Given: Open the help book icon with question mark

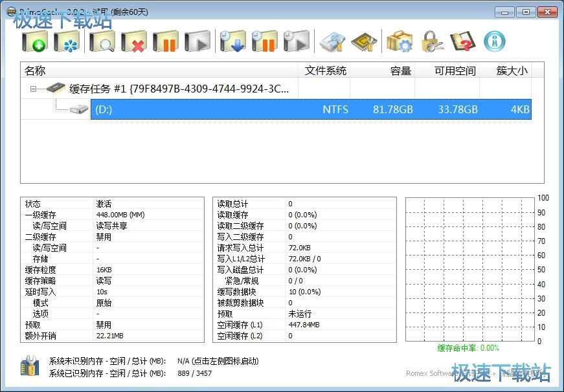Looking at the screenshot, I should [462, 42].
